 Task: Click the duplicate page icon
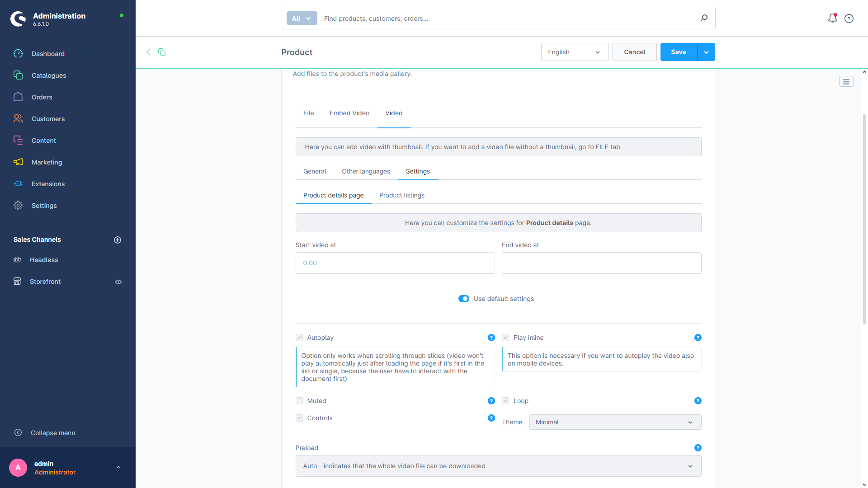coord(161,51)
